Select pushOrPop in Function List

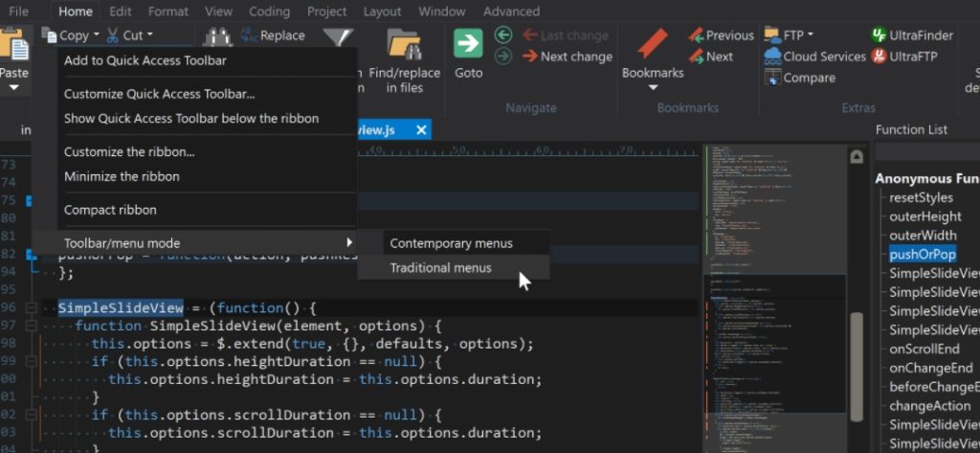pos(923,254)
